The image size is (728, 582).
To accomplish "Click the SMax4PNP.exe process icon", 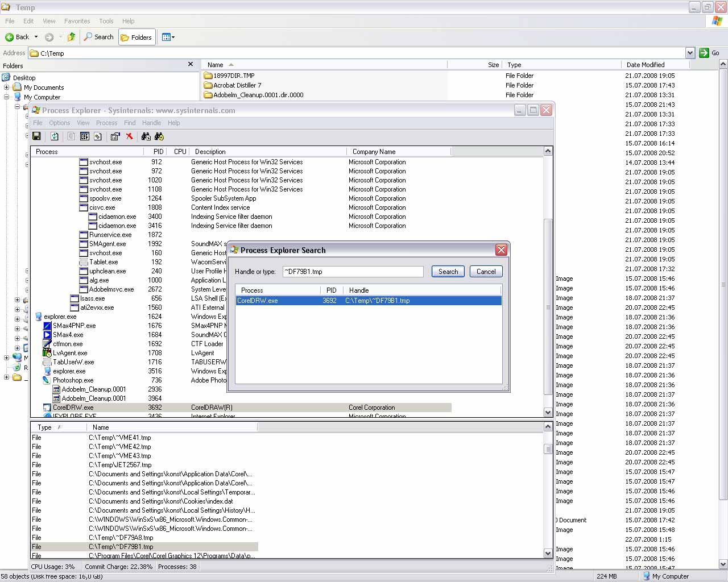I will point(47,326).
